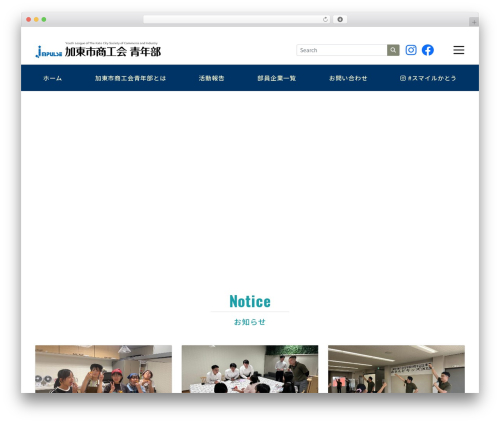Click the お知らせ subtitle text
The height and width of the screenshot is (423, 500).
(250, 322)
